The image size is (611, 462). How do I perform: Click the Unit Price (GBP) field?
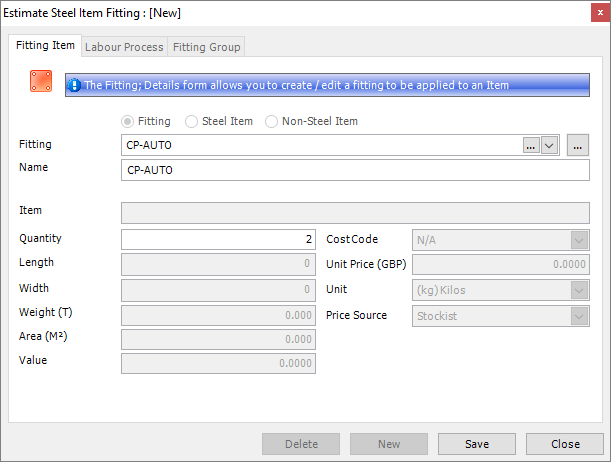(x=500, y=265)
